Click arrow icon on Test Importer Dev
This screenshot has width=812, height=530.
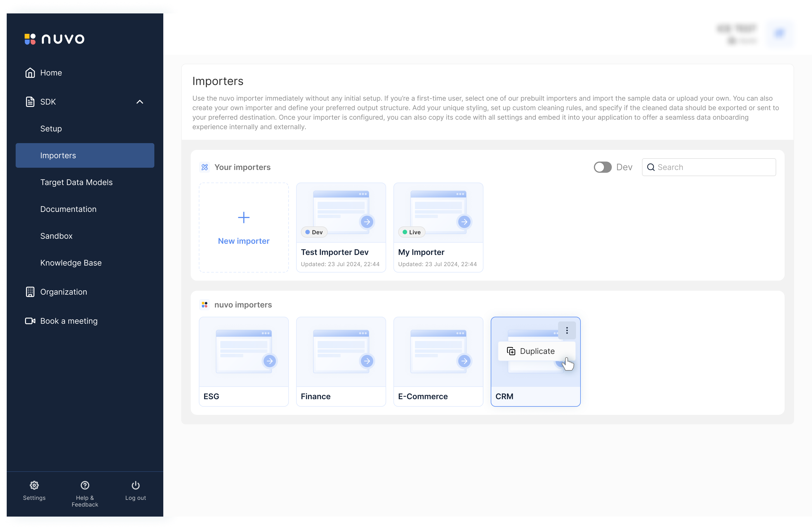tap(367, 222)
